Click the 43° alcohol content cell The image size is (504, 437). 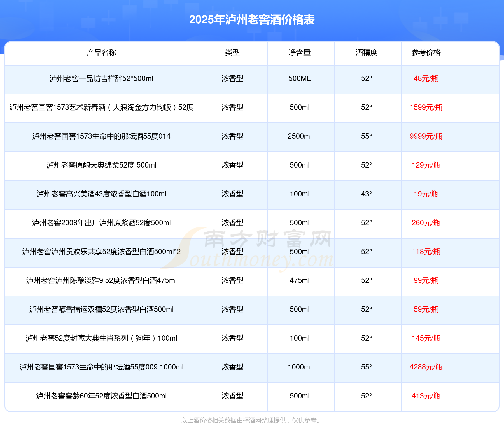click(367, 194)
